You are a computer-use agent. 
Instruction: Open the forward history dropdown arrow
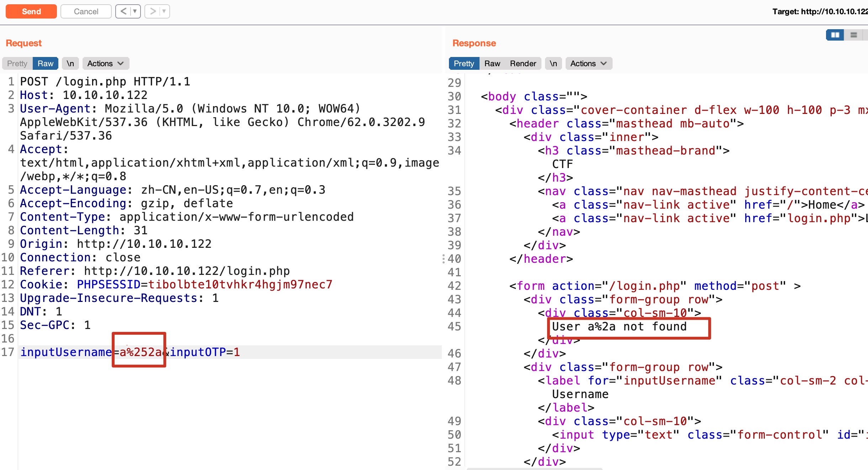[164, 11]
